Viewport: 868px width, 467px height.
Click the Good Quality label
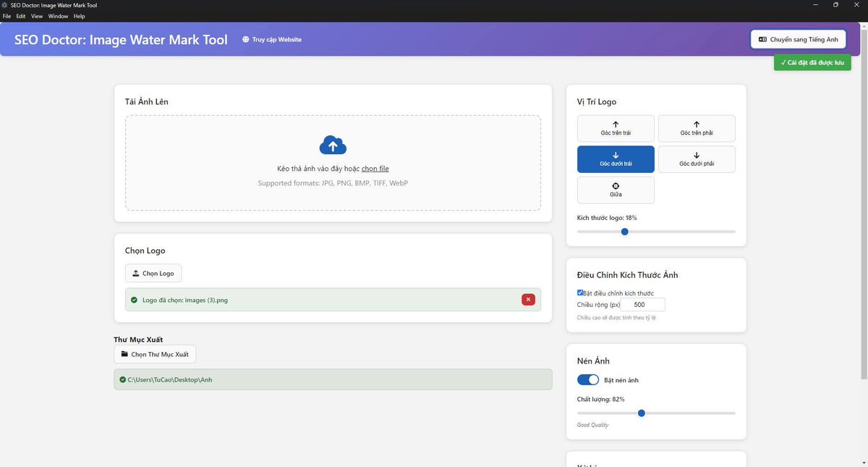click(592, 425)
